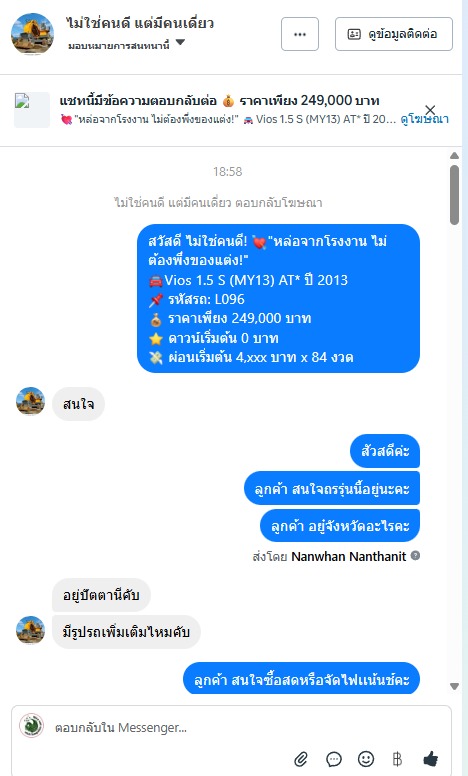Click the ad thumbnail in banner
The width and height of the screenshot is (468, 776).
[x=32, y=110]
